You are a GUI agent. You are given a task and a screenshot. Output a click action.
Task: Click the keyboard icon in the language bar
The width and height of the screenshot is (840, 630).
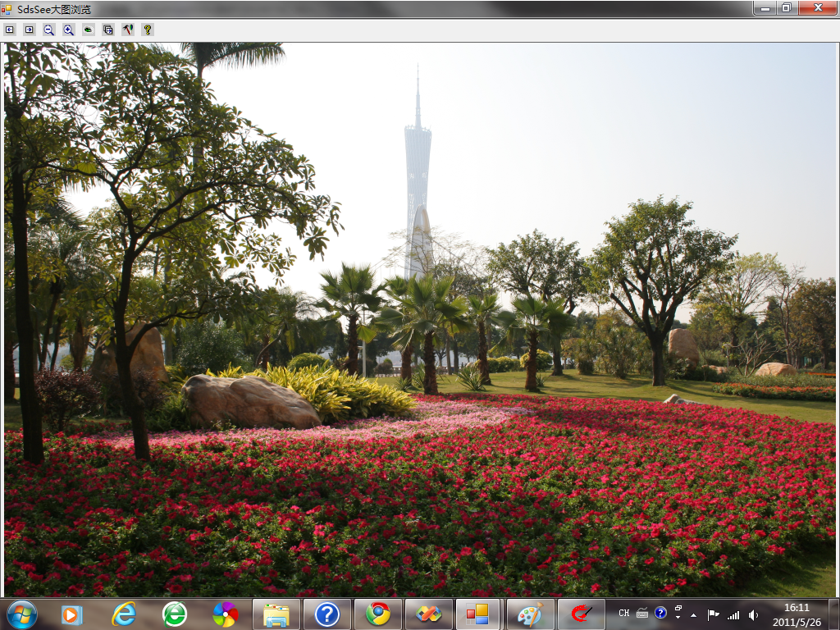(642, 614)
